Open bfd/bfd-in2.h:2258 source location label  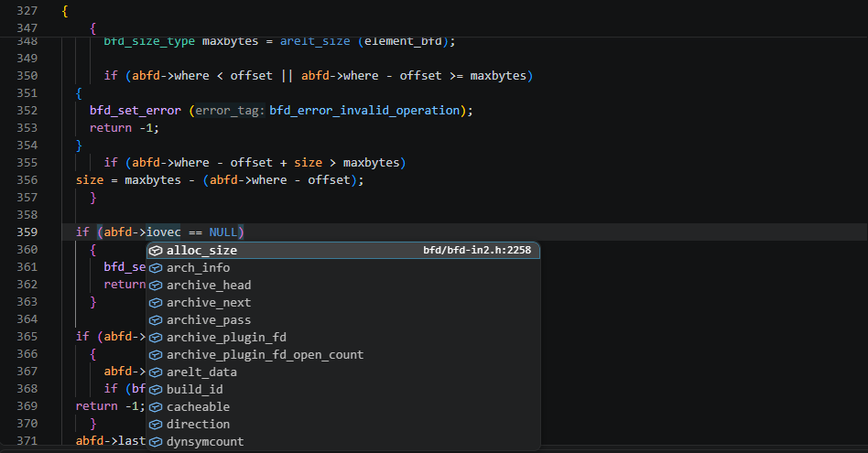pyautogui.click(x=477, y=250)
